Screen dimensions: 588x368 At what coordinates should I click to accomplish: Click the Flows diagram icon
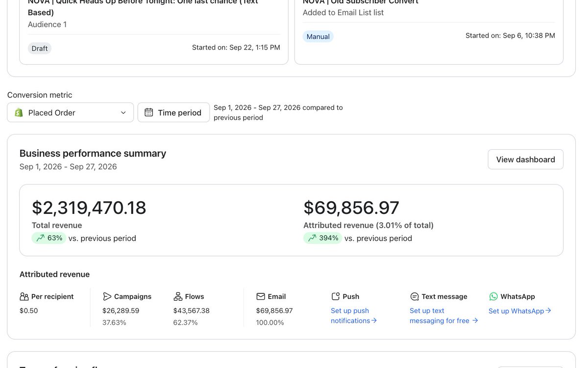pos(178,296)
